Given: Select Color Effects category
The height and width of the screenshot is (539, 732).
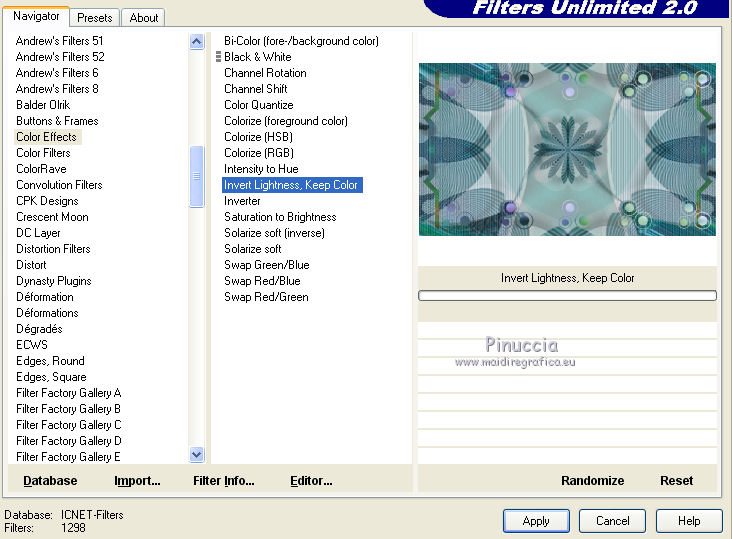Looking at the screenshot, I should coord(46,137).
